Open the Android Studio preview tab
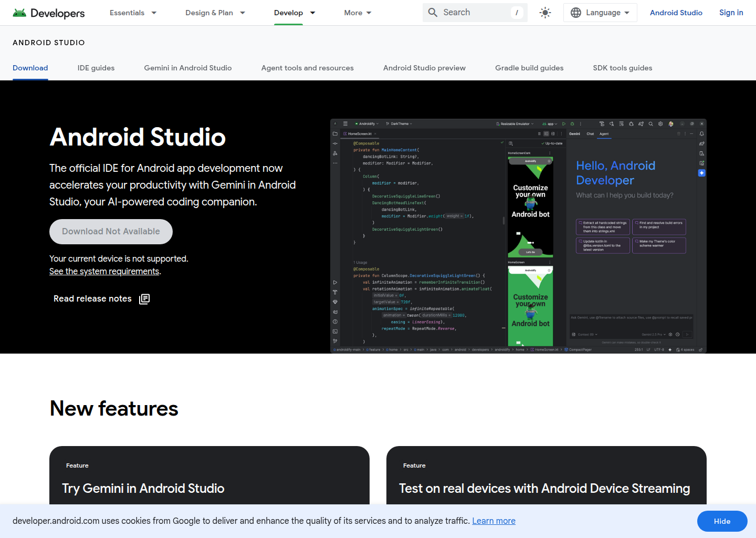The width and height of the screenshot is (756, 538). [424, 68]
